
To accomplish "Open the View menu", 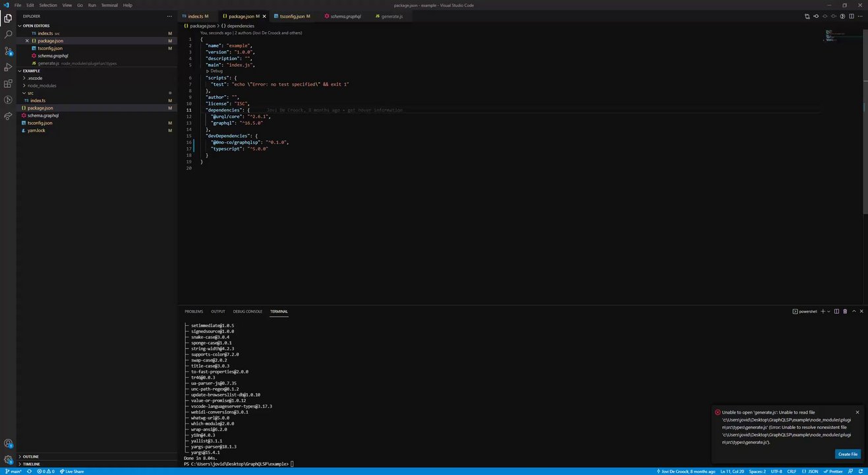I will (x=67, y=5).
